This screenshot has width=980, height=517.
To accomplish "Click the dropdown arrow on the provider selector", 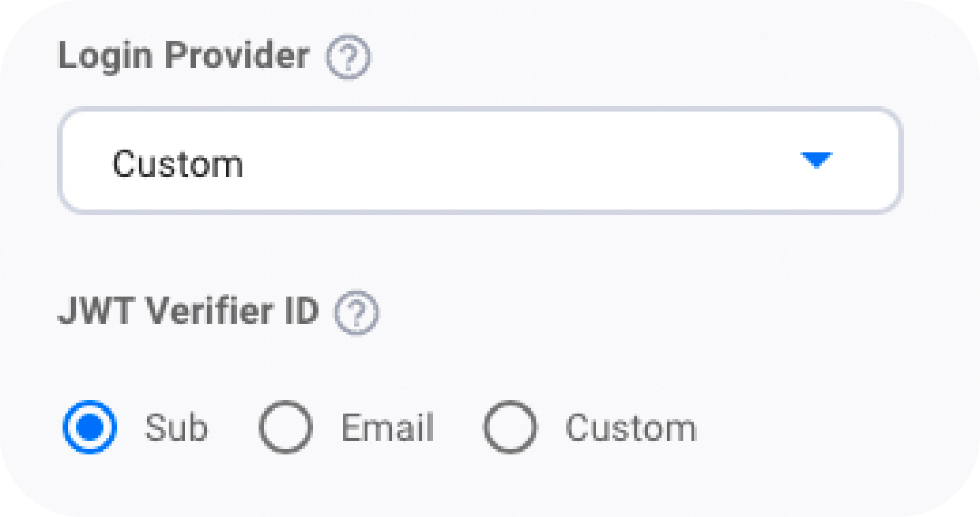I will point(817,160).
